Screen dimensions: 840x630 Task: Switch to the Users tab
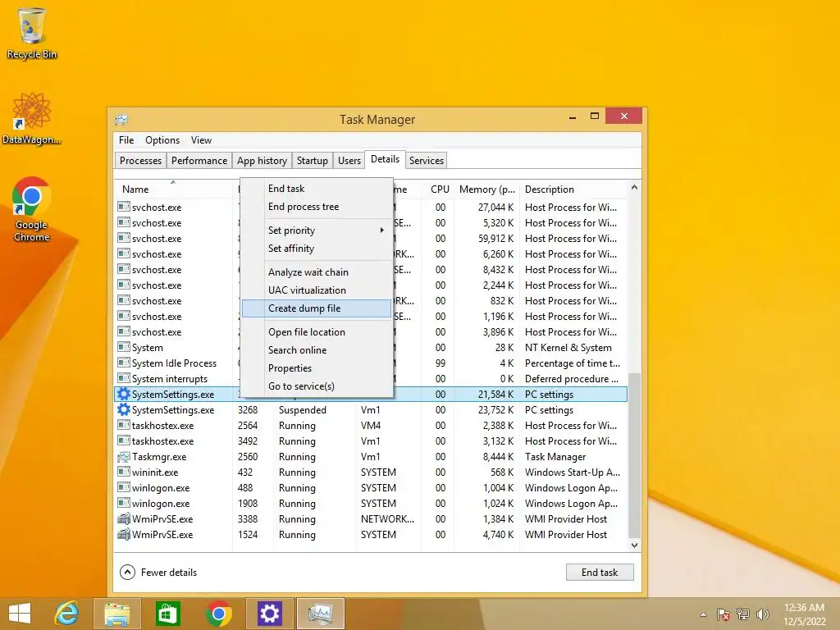tap(349, 161)
